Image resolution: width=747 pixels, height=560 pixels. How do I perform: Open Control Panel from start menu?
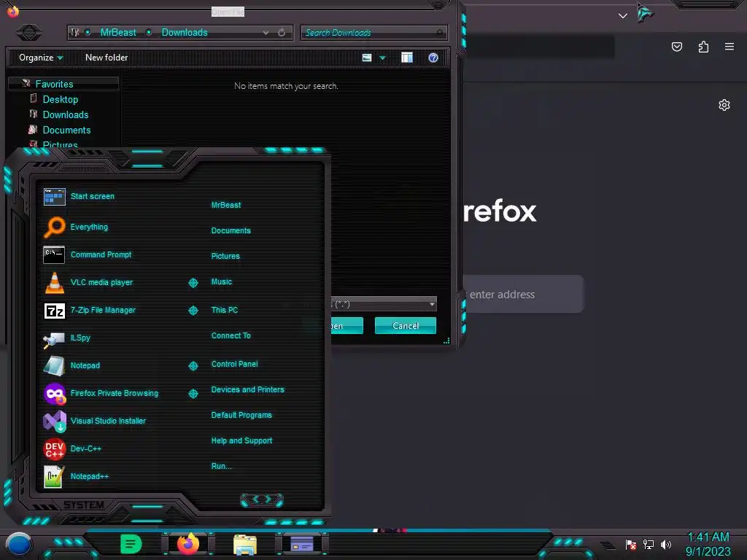coord(234,364)
